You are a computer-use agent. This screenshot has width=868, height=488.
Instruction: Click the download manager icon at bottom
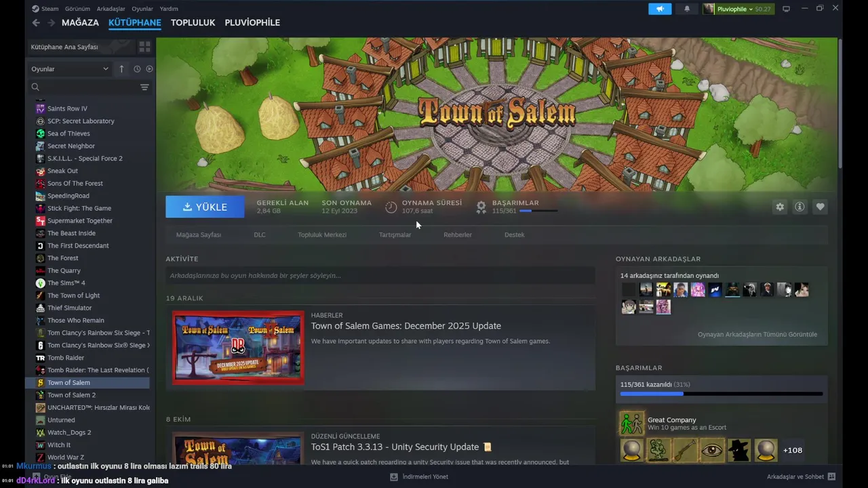(393, 476)
